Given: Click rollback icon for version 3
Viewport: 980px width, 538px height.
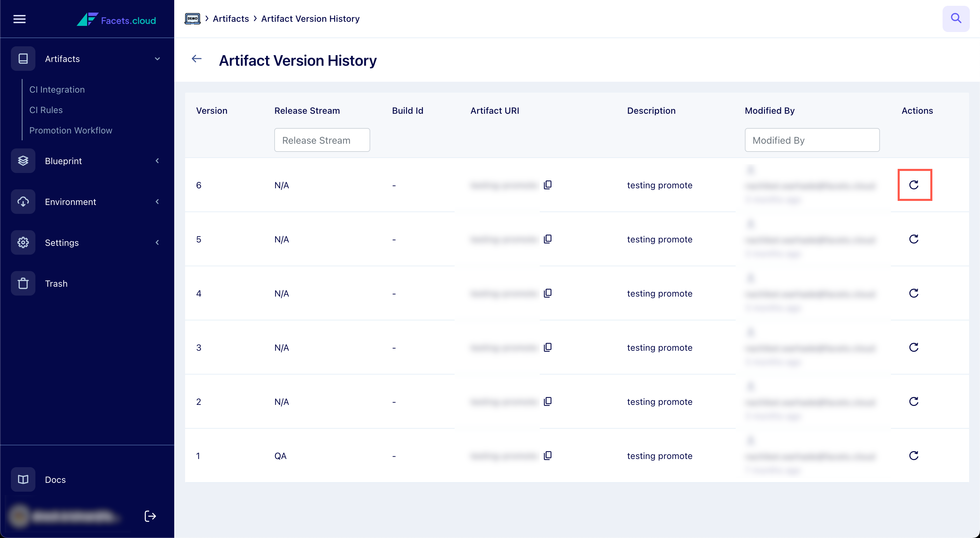Looking at the screenshot, I should (914, 347).
